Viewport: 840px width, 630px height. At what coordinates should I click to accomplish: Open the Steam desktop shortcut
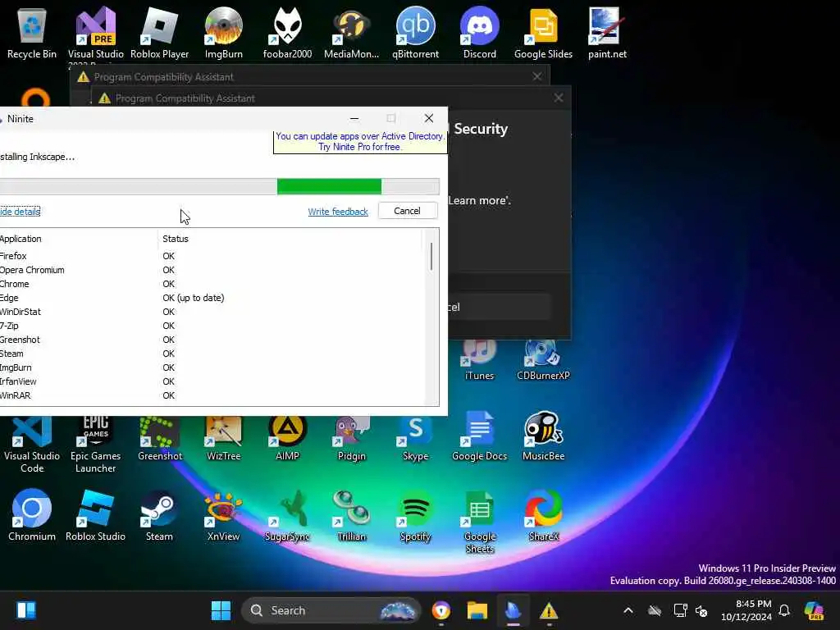[160, 515]
